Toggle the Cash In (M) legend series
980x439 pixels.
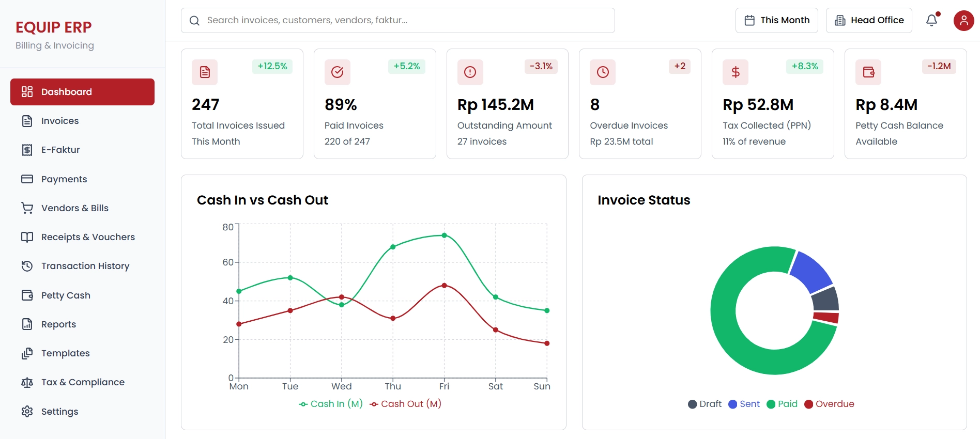[x=331, y=404]
